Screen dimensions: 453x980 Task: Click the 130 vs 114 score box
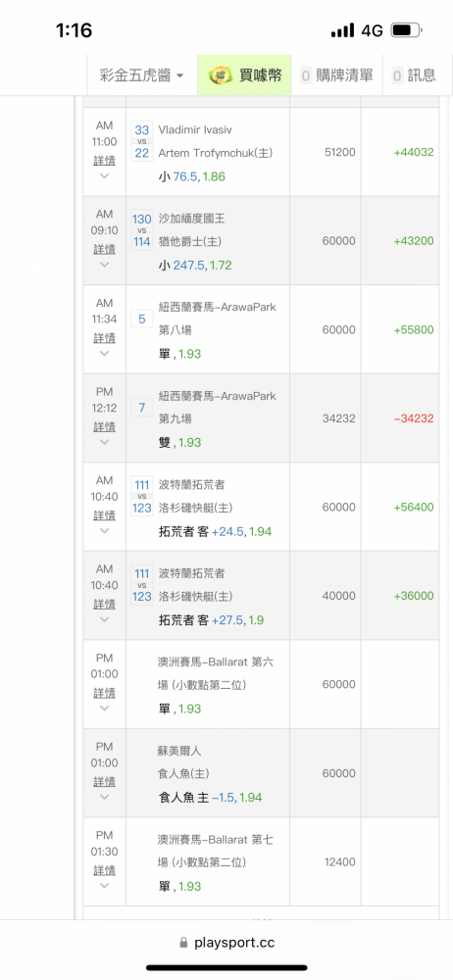tap(142, 230)
